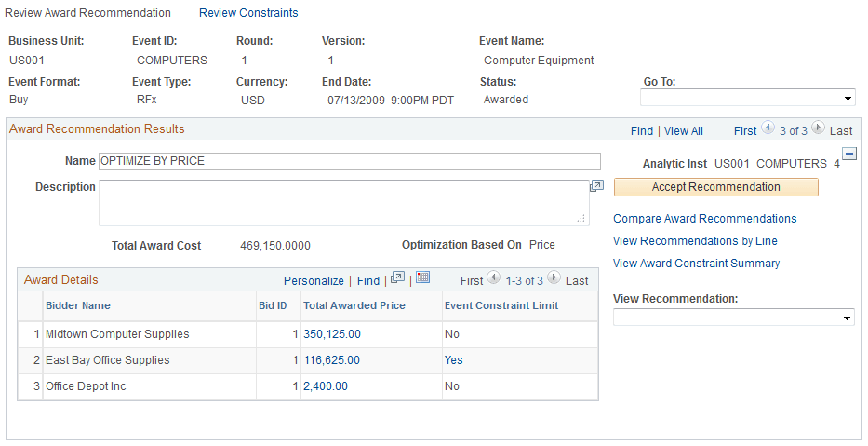Open Award Details grid in new window
This screenshot has width=868, height=446.
click(398, 278)
